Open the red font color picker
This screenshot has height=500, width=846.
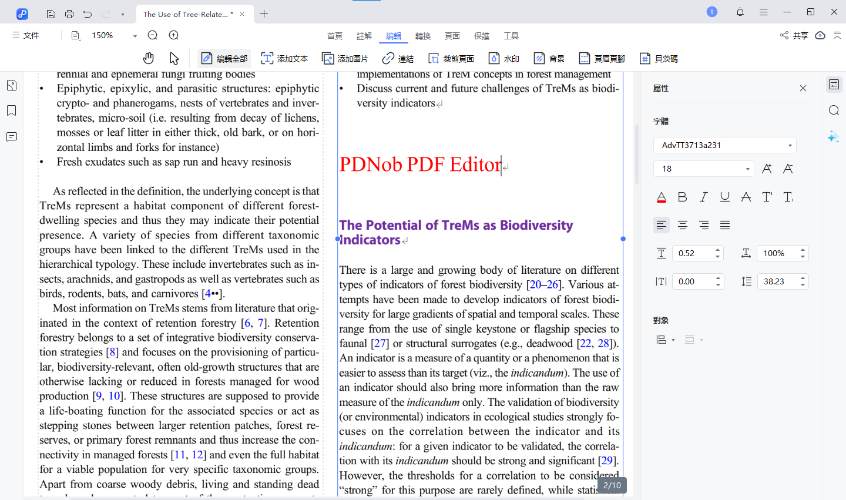coord(661,197)
